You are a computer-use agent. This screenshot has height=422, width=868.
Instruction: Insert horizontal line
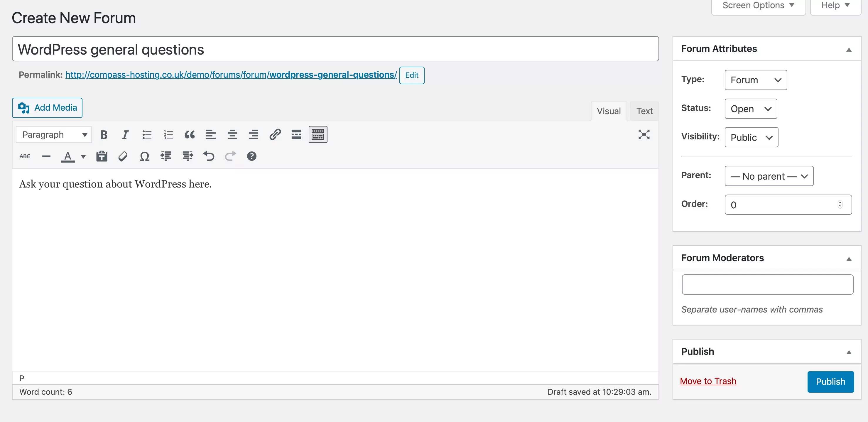point(46,156)
